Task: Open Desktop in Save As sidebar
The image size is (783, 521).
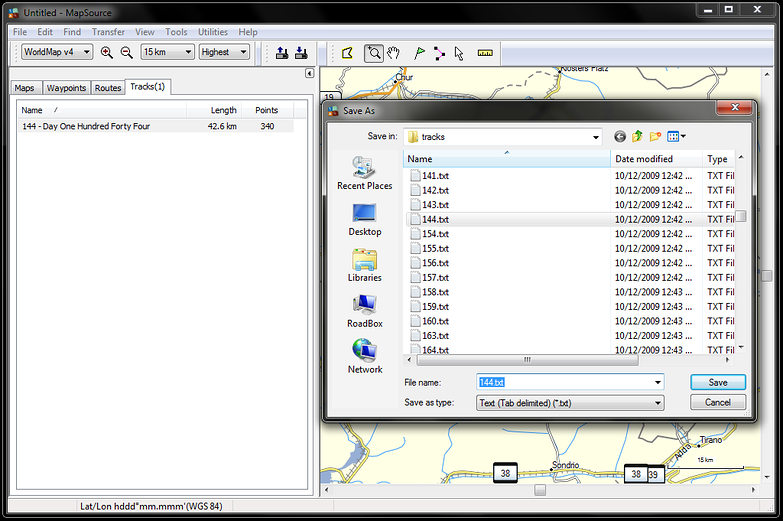Action: coord(365,219)
